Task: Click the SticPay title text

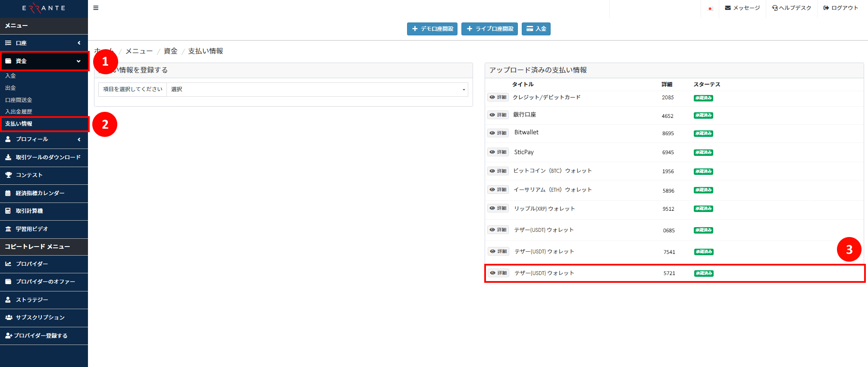Action: 524,152
